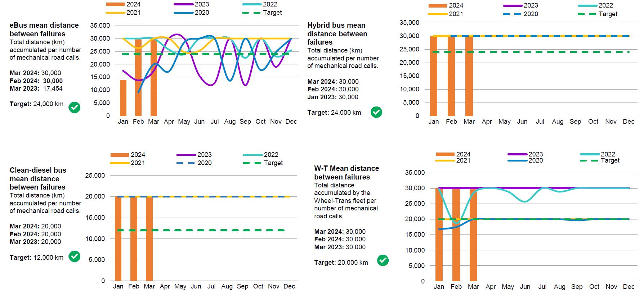Click the short orange Jan bar in eBus chart
This screenshot has height=300, width=644.
[123, 98]
